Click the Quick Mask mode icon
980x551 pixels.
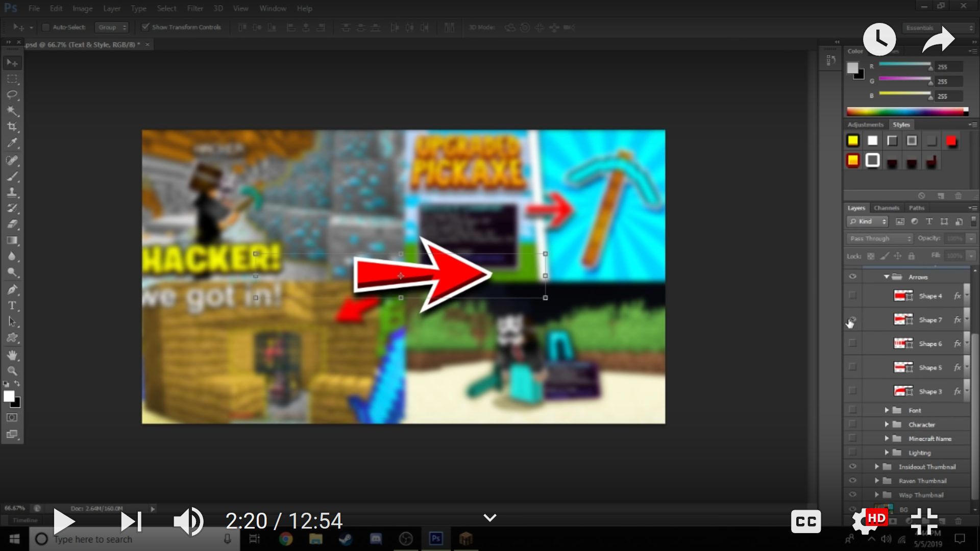pyautogui.click(x=12, y=417)
